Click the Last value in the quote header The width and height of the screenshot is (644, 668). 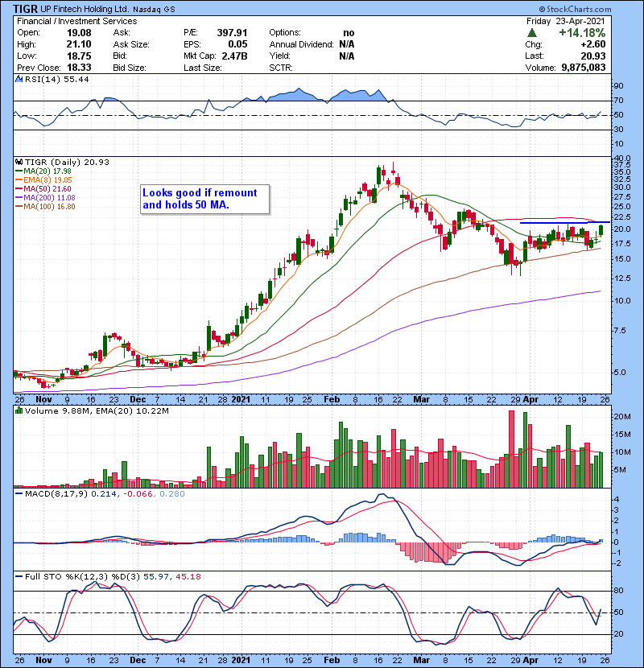tap(592, 56)
